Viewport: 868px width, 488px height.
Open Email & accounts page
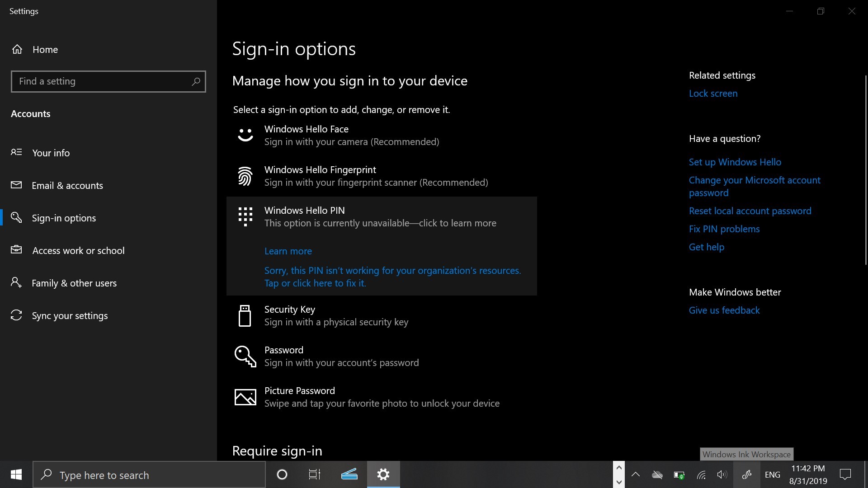[x=108, y=185]
